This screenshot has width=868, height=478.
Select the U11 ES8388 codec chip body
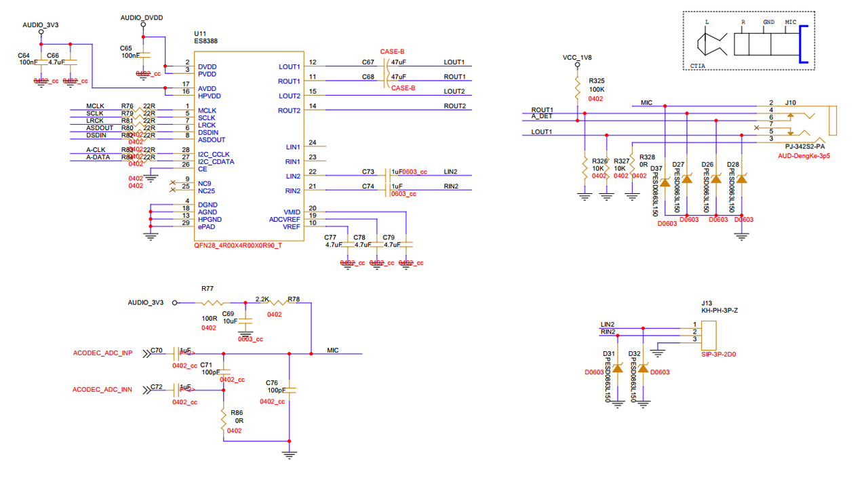point(248,146)
